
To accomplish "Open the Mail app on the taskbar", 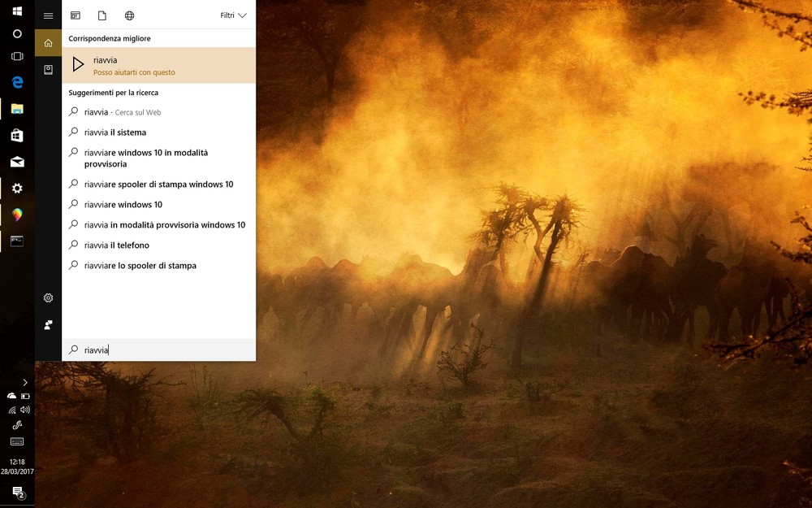I will (17, 163).
